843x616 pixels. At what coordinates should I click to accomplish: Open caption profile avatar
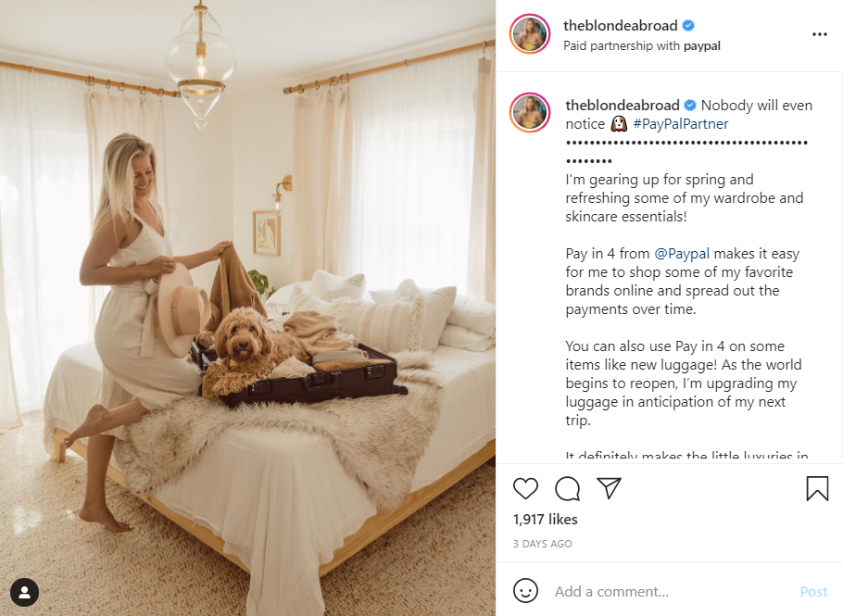(x=530, y=112)
